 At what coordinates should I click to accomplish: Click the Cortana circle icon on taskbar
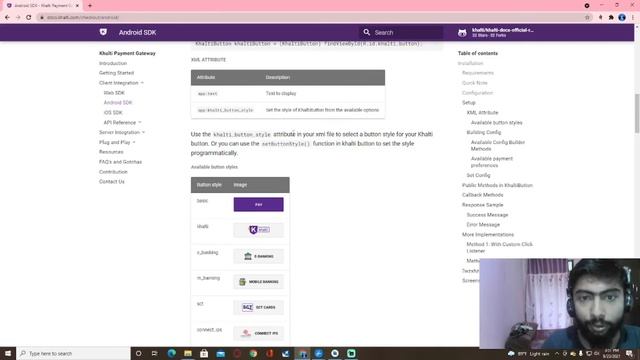(138, 353)
